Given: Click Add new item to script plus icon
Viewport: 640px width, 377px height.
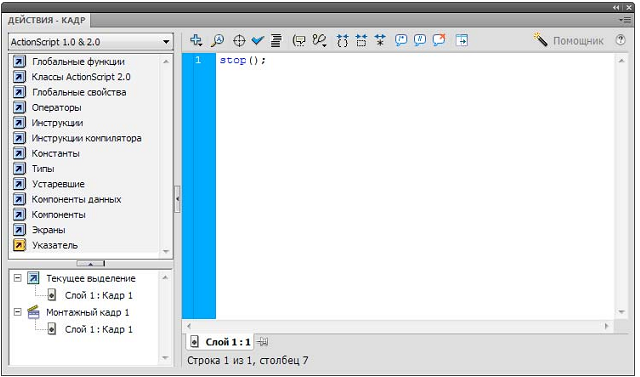Looking at the screenshot, I should [x=196, y=40].
